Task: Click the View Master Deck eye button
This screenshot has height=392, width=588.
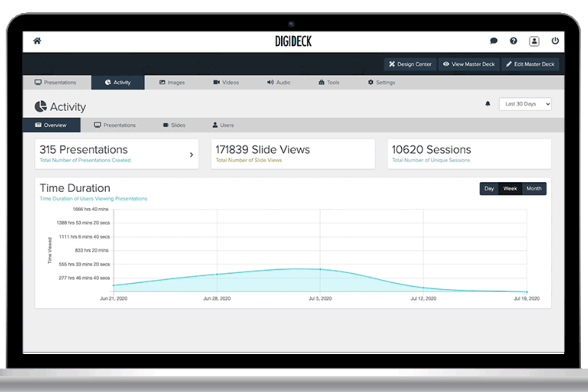Action: 469,64
